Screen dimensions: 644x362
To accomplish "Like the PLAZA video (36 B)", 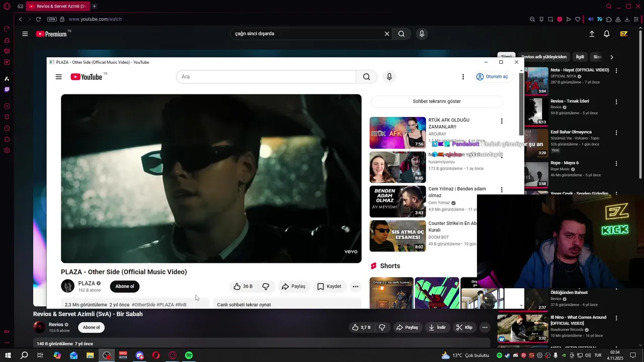I will [x=243, y=287].
